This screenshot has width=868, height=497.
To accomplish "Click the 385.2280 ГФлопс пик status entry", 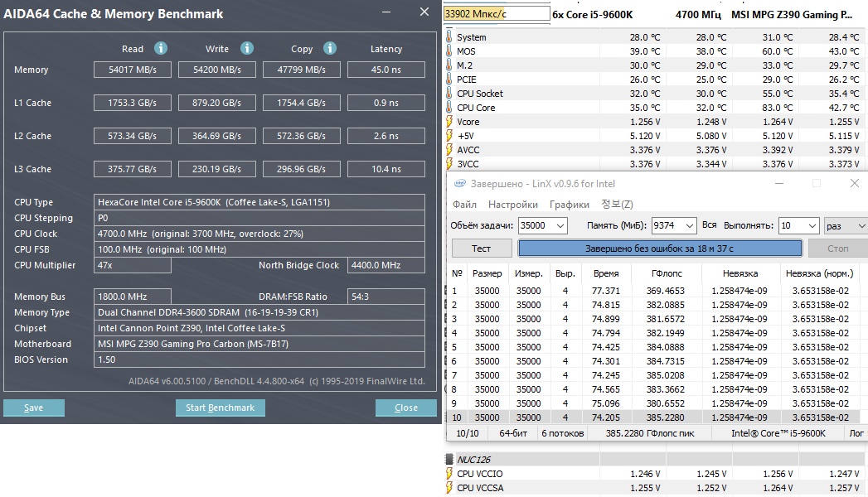I will point(650,433).
